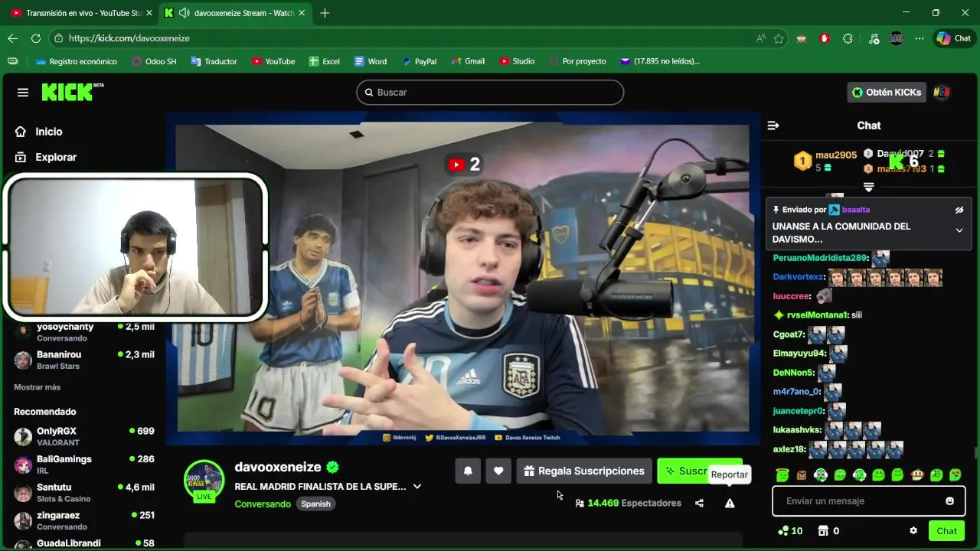
Task: Report the stream with the warning triangle icon
Action: click(730, 503)
